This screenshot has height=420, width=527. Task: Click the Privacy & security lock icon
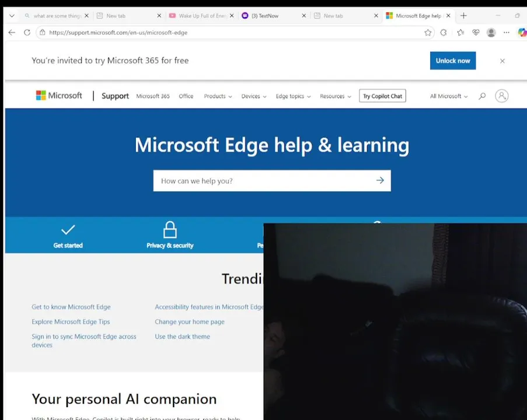pos(170,229)
